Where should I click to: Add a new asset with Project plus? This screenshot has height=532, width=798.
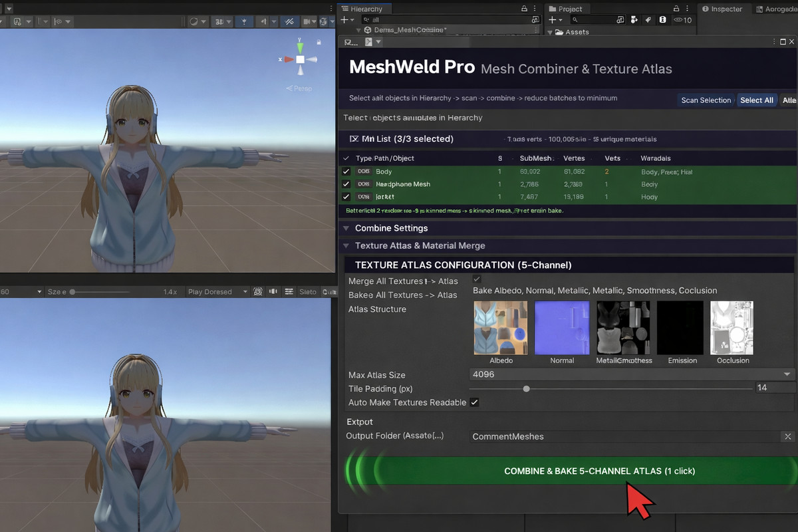tap(552, 20)
